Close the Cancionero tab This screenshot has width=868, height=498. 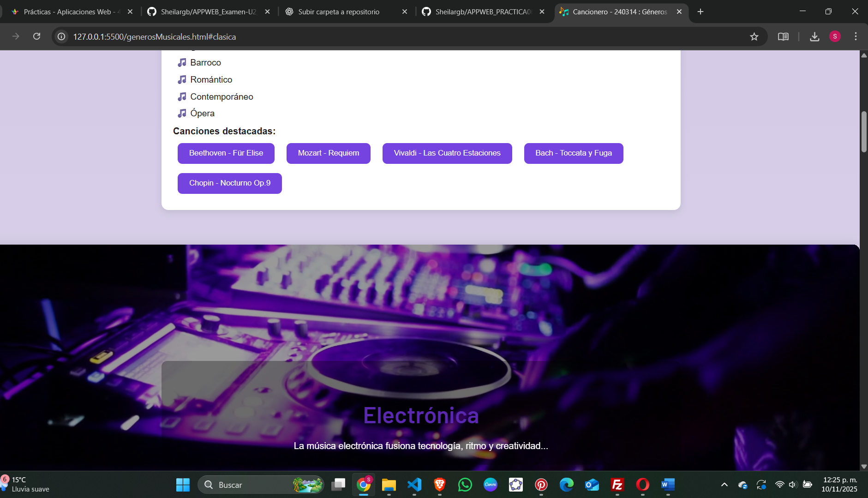click(x=679, y=12)
